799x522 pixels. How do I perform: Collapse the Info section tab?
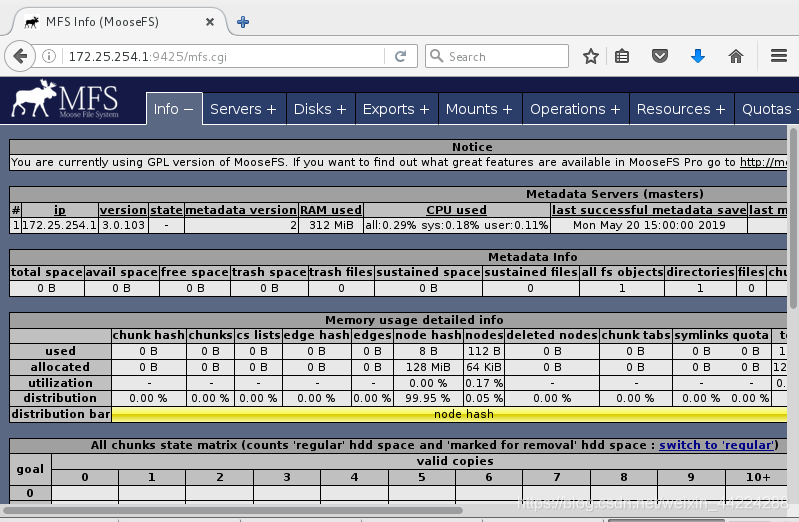(x=174, y=109)
